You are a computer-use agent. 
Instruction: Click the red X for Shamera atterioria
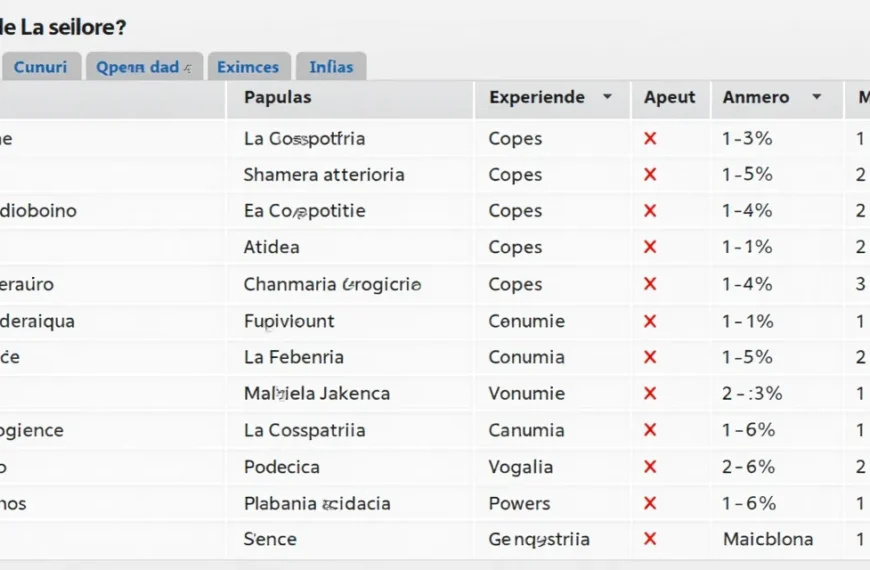coord(650,175)
